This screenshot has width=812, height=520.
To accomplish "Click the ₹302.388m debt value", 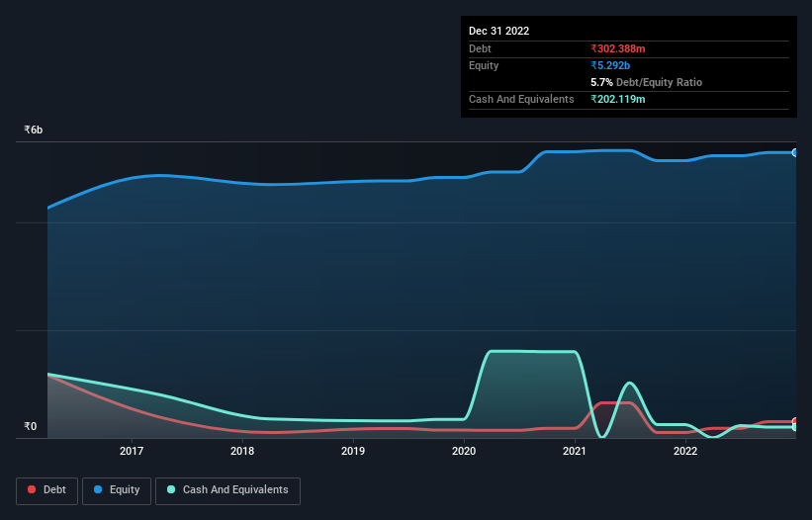I will [x=618, y=48].
